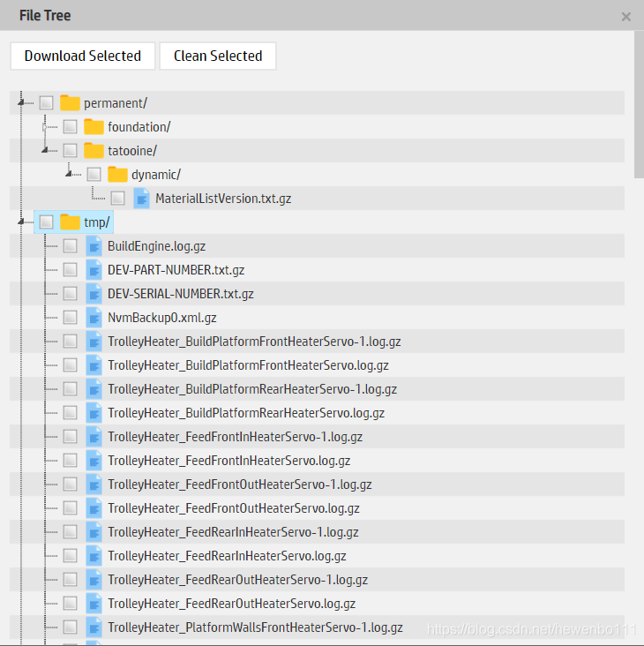
Task: Click TrolleyHeater_FeedFrontInHeaterServo-1.log.gz file icon
Action: pyautogui.click(x=94, y=437)
